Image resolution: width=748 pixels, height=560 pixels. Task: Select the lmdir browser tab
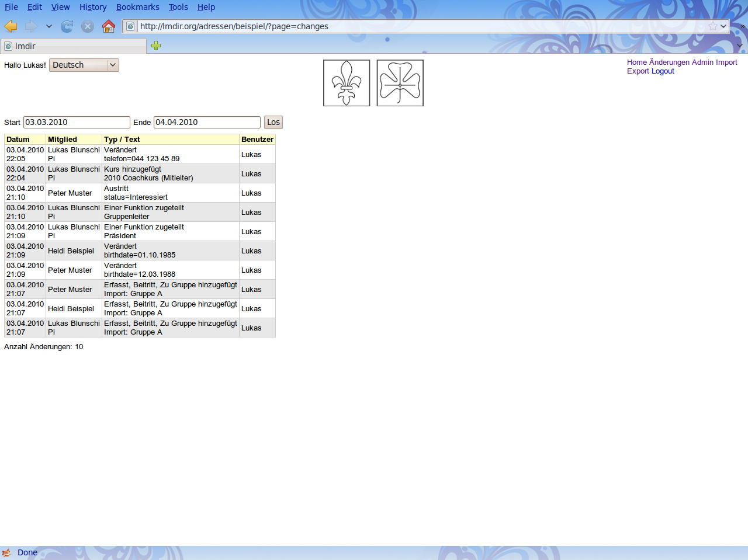coord(73,46)
